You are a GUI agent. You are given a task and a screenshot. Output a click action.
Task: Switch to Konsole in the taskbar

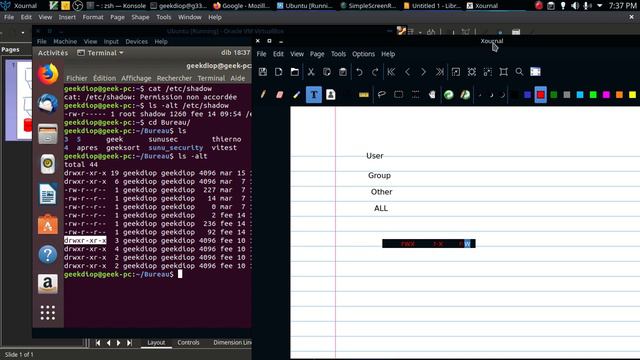[117, 6]
